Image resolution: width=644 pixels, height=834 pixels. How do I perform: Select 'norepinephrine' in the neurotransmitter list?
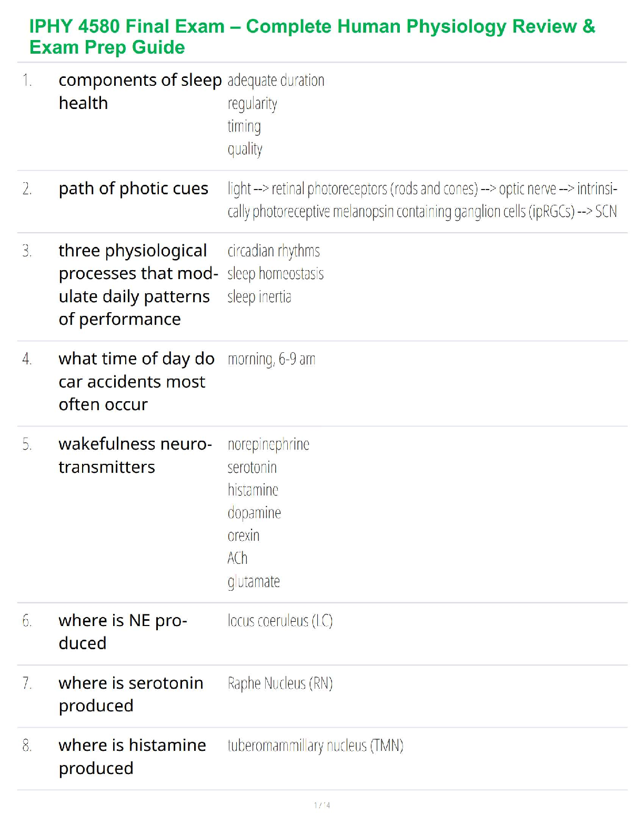pos(268,444)
